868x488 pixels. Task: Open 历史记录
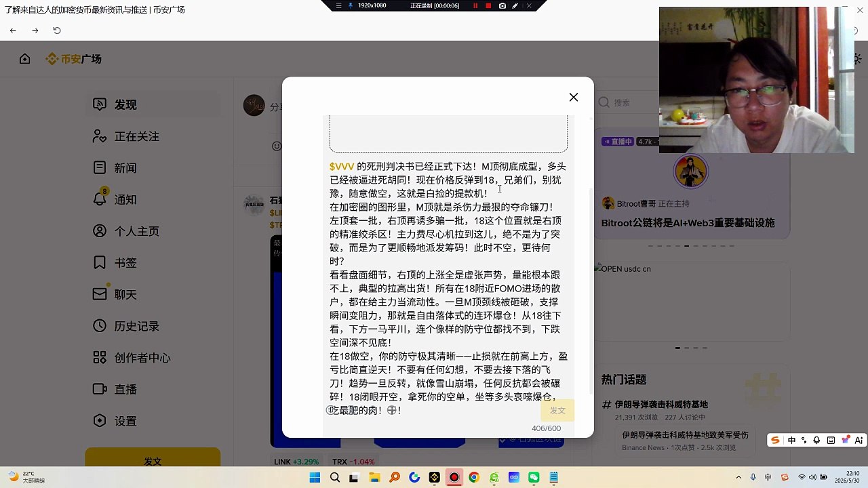(125, 326)
